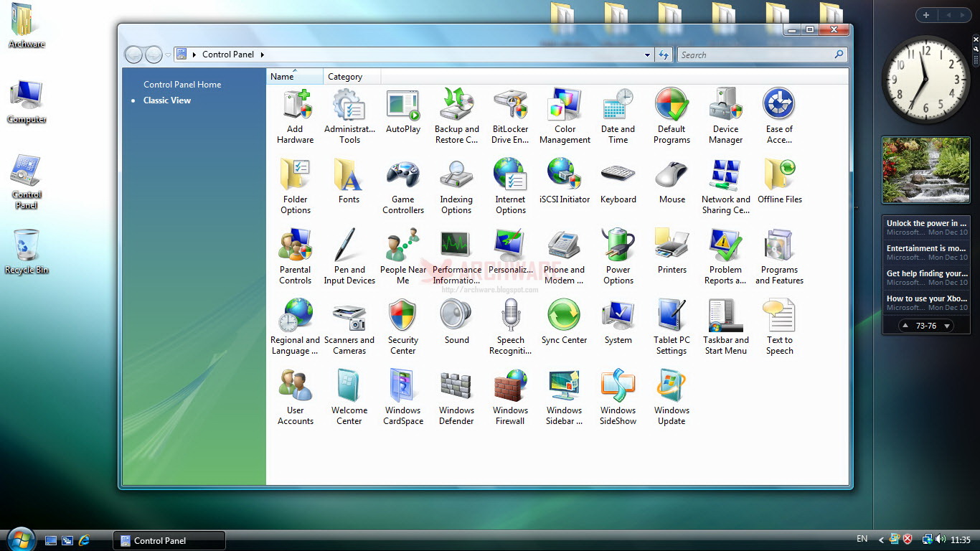Open the Printers item

point(672,252)
